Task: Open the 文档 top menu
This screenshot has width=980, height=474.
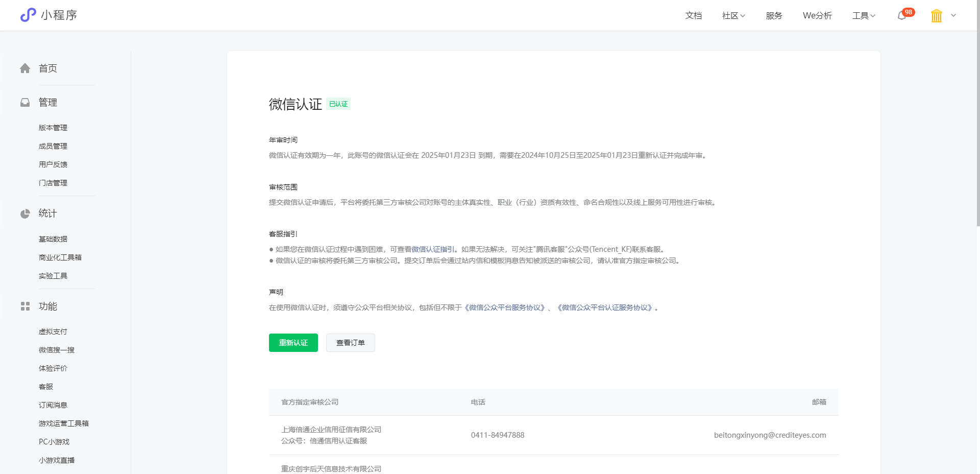Action: (694, 16)
